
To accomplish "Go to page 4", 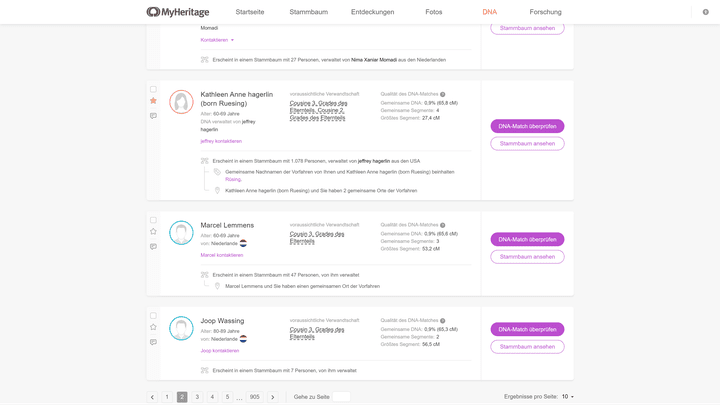I will click(x=212, y=397).
